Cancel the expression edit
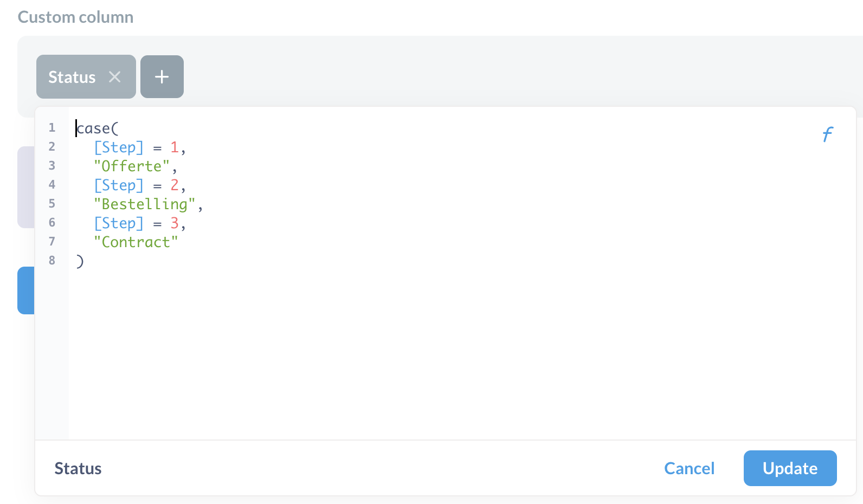Image resolution: width=863 pixels, height=504 pixels. [689, 468]
